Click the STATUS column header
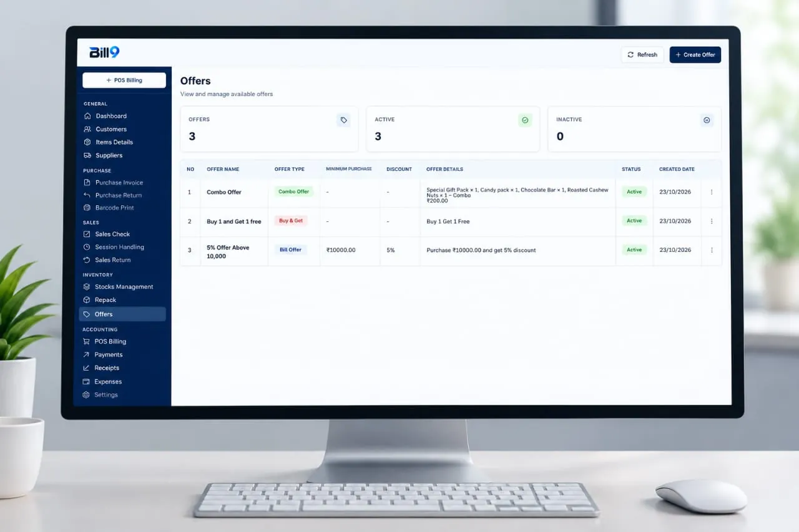Viewport: 799px width, 532px height. (x=631, y=169)
